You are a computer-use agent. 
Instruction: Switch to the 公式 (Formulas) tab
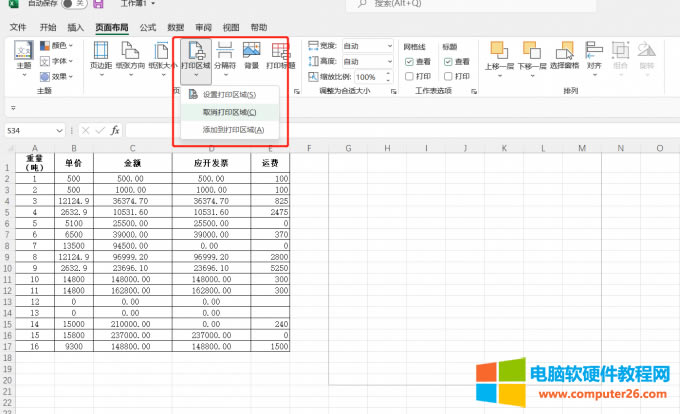[148, 27]
